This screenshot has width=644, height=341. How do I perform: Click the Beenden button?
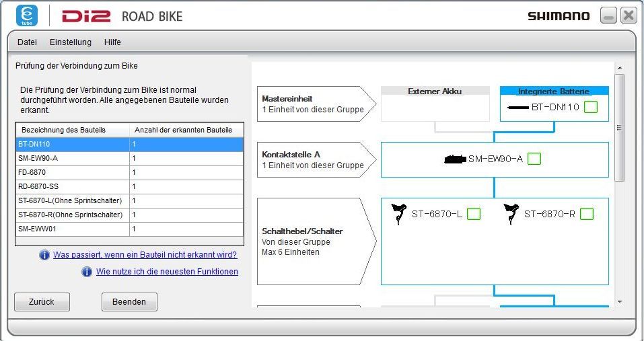(129, 302)
